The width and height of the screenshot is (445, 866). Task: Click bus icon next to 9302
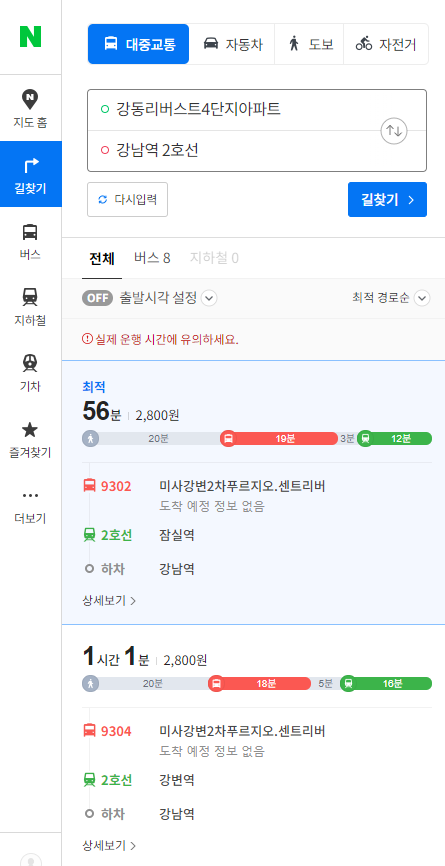click(x=89, y=486)
